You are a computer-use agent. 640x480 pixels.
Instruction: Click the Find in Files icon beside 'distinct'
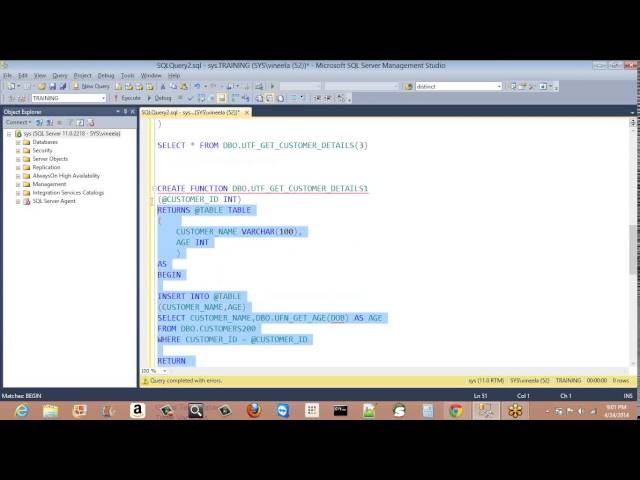[x=408, y=87]
